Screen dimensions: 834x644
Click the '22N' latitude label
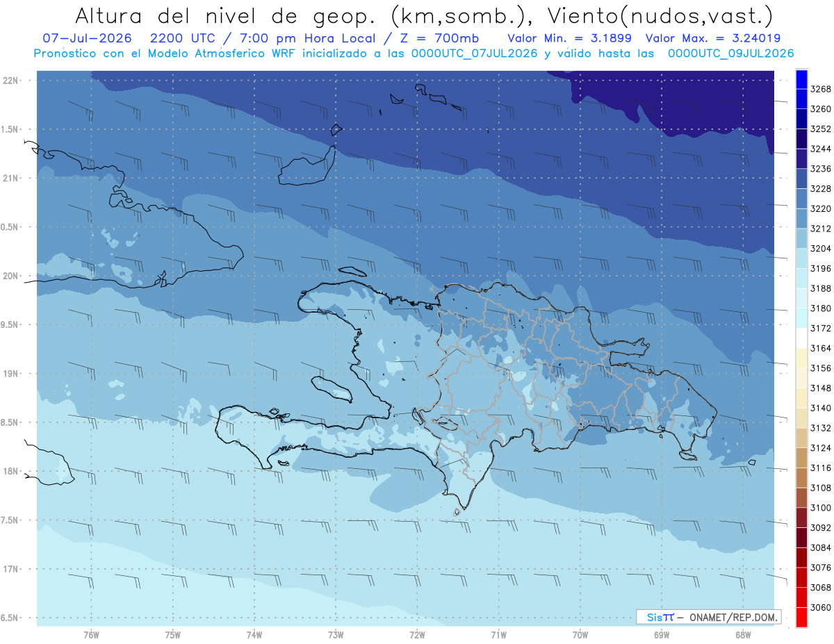click(x=11, y=80)
